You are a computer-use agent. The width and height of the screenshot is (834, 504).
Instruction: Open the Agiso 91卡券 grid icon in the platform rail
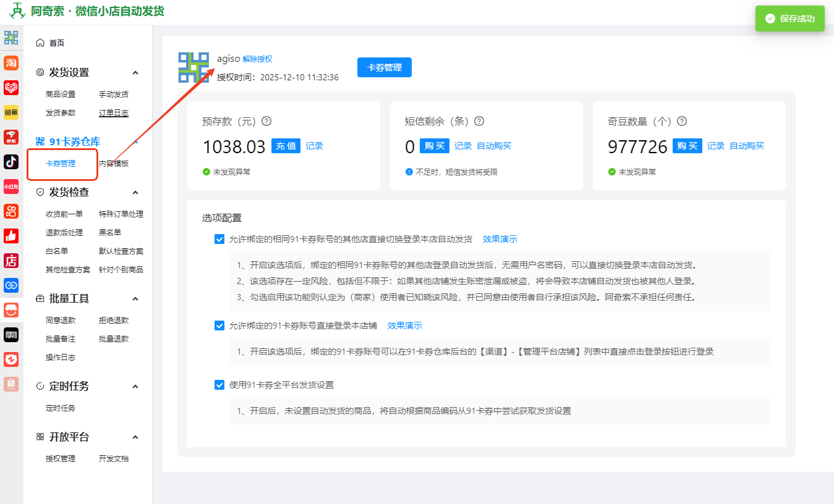[11, 38]
